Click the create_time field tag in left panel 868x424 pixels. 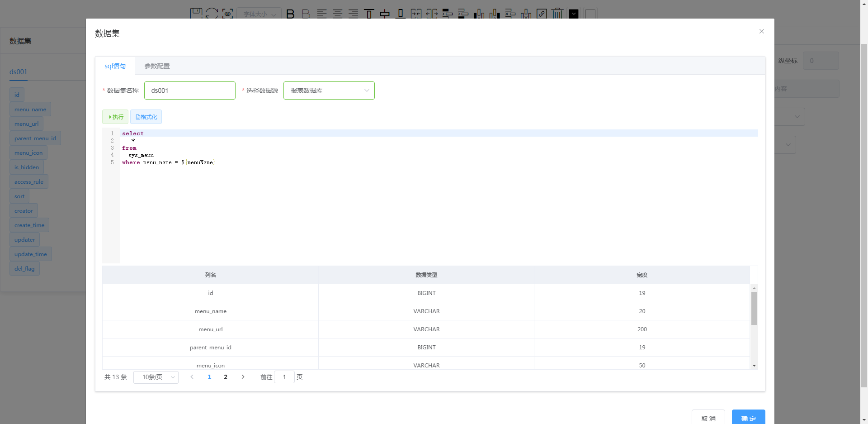pyautogui.click(x=29, y=225)
